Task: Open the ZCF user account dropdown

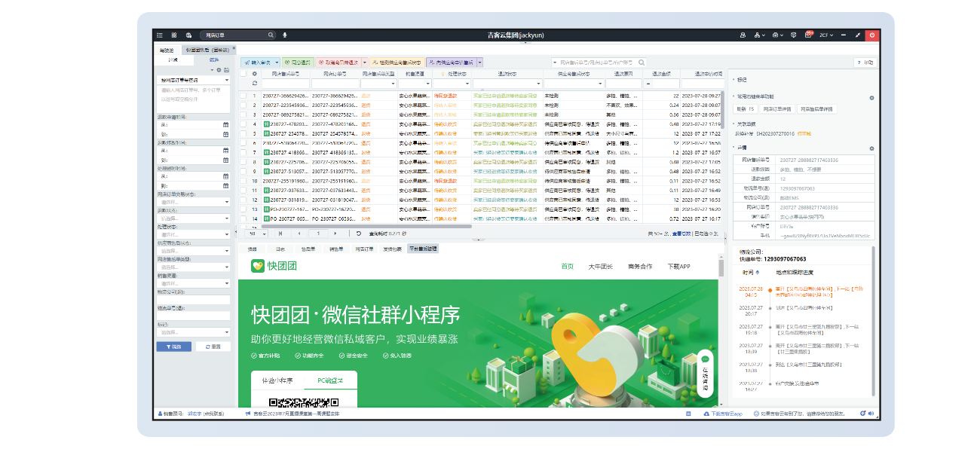Action: (828, 35)
